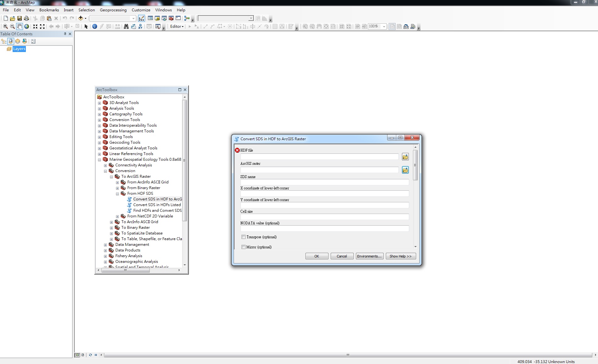The height and width of the screenshot is (364, 598).
Task: Open the 100% zoom percentage dropdown
Action: point(384,26)
